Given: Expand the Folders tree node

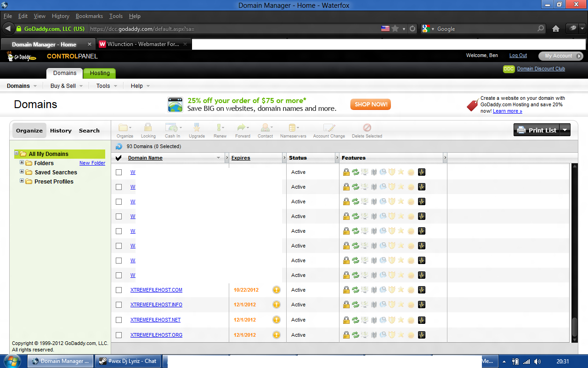Looking at the screenshot, I should [x=22, y=163].
